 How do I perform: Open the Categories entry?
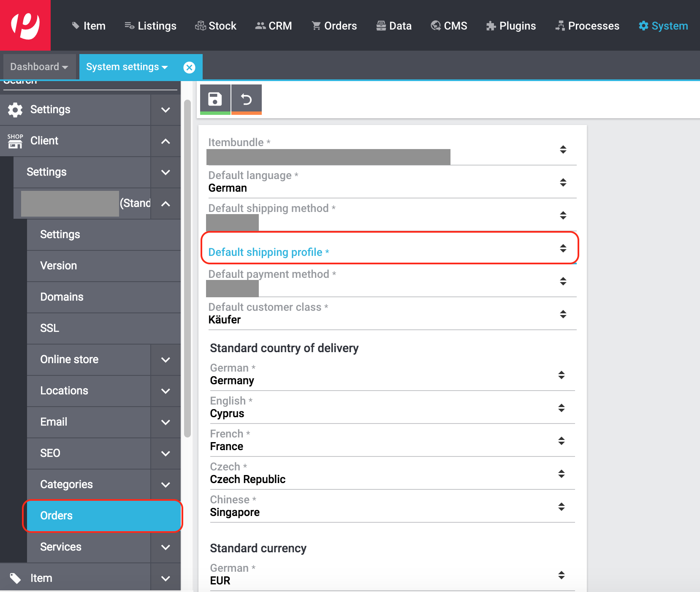[89, 485]
